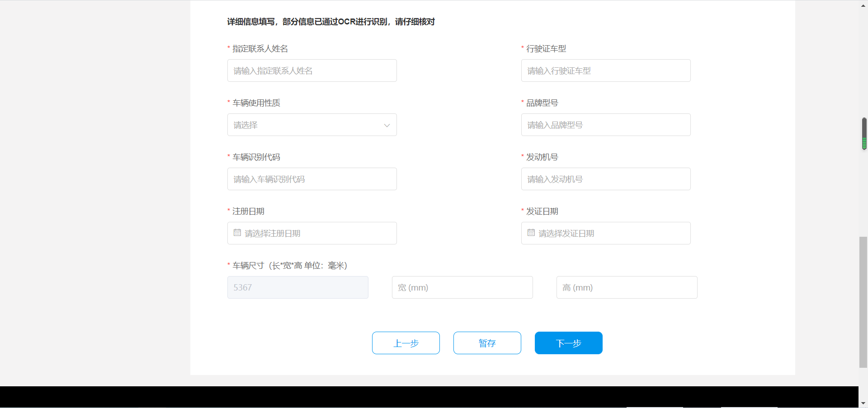Focus the 宽 (mm) width input

(462, 287)
